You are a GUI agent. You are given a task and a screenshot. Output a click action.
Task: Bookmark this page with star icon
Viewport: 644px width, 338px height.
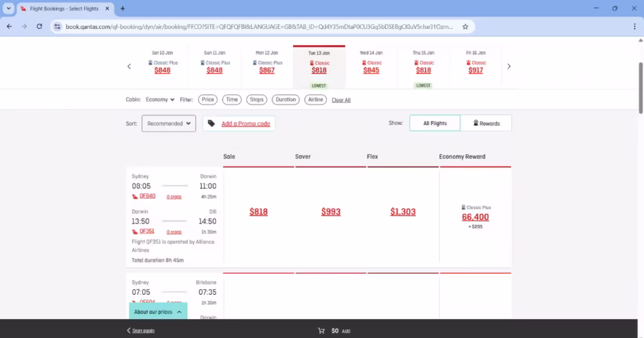[x=465, y=27]
